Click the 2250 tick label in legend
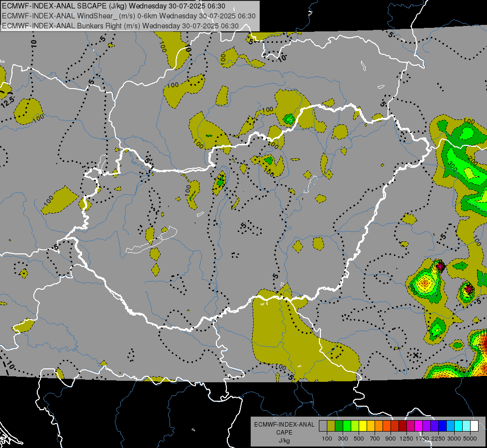 pyautogui.click(x=438, y=439)
